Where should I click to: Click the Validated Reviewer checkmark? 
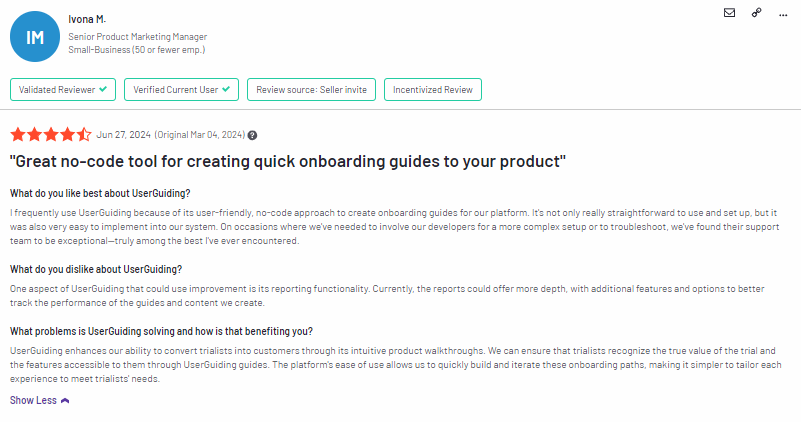click(x=103, y=89)
